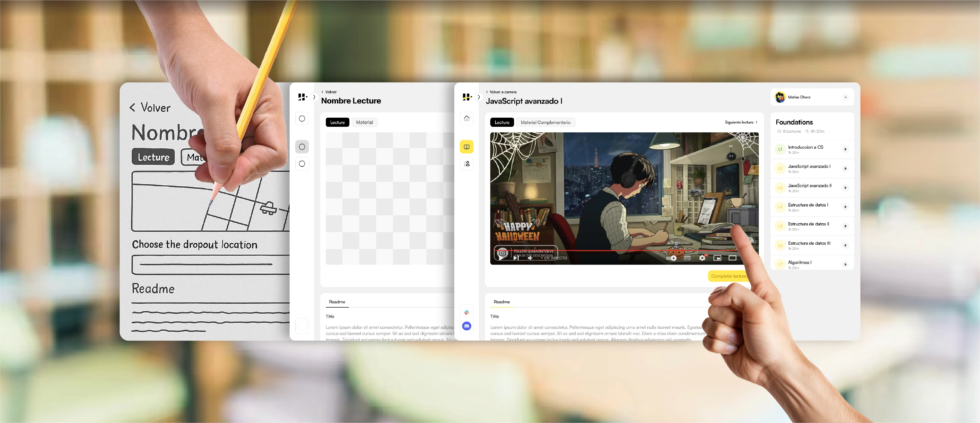Play the Estructura de datos III lecture

coord(845,245)
